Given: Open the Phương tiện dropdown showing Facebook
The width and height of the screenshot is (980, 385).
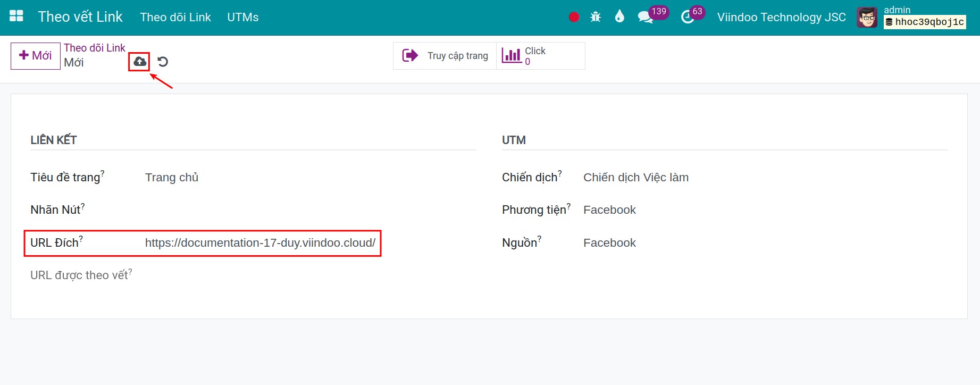Looking at the screenshot, I should pyautogui.click(x=765, y=210).
